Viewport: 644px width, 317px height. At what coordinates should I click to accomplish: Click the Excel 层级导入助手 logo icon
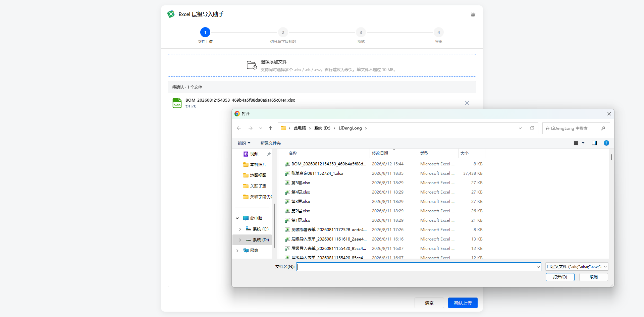171,14
